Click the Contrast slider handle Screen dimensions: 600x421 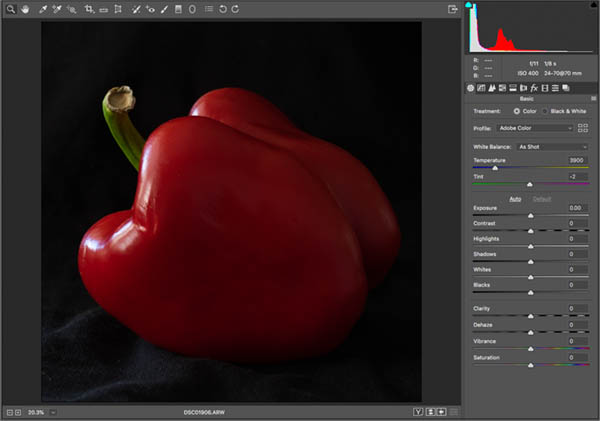[531, 231]
